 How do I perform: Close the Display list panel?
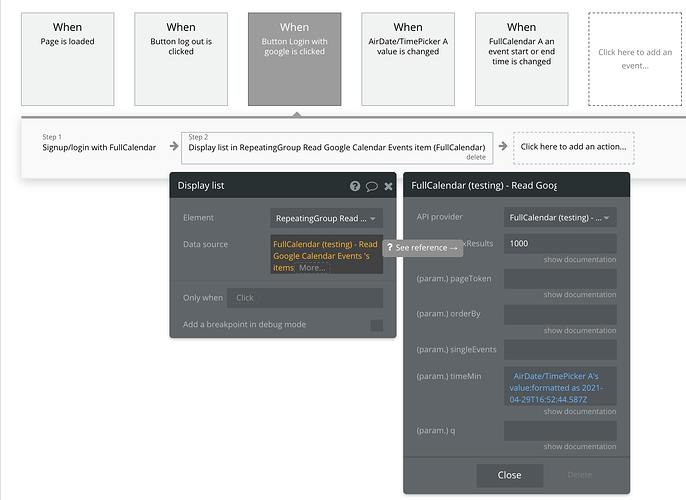[x=388, y=186]
